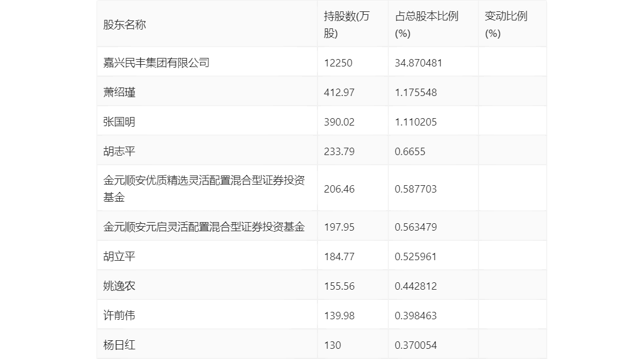Select shareholder 杨日红
This screenshot has width=644, height=359.
pyautogui.click(x=119, y=345)
